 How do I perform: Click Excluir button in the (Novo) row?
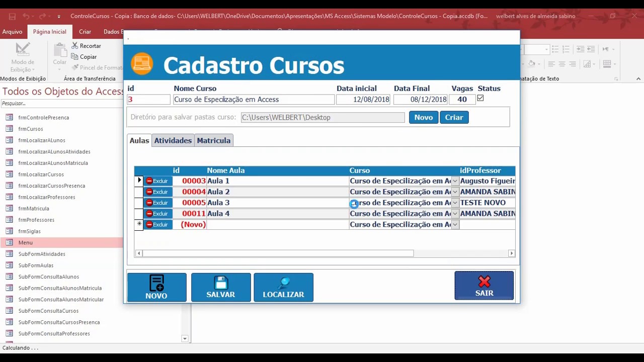click(158, 225)
